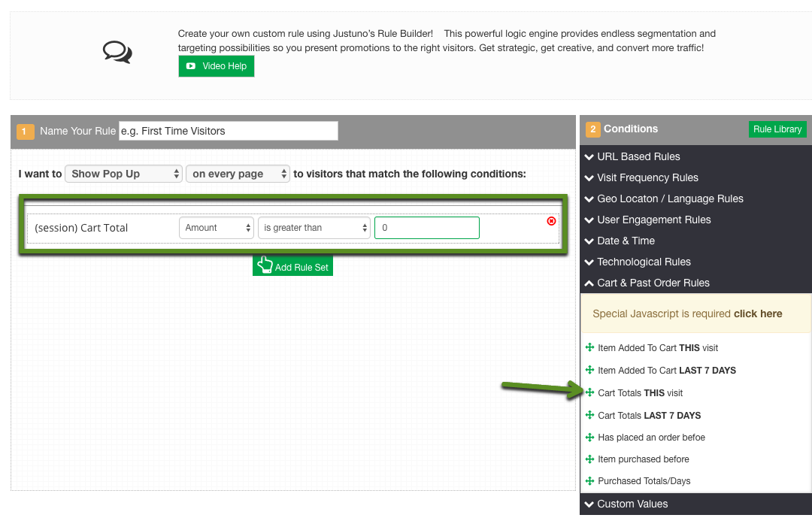Click the Add Rule Set button
Screen dimensions: 812x527
[293, 267]
